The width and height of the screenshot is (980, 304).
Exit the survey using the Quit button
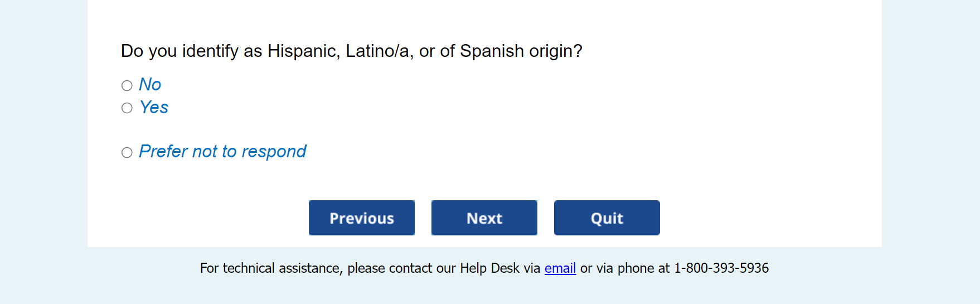tap(607, 218)
